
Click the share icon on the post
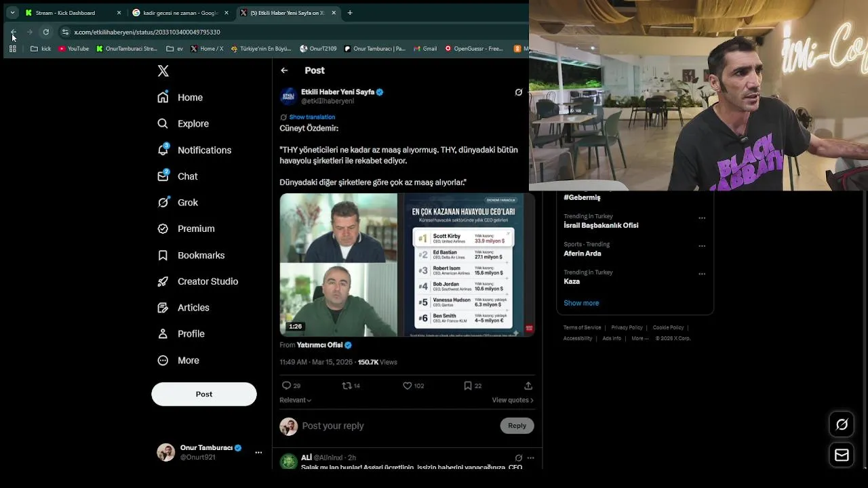point(528,386)
